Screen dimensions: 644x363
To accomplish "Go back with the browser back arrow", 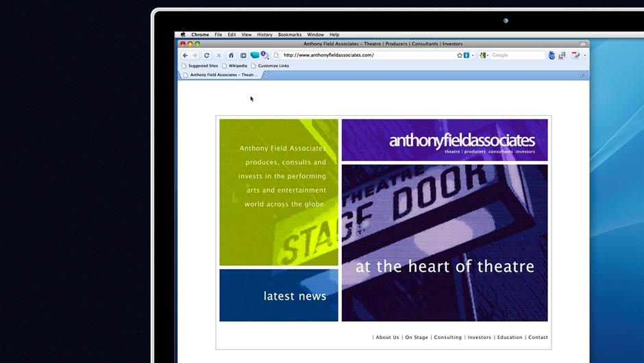I will point(185,55).
